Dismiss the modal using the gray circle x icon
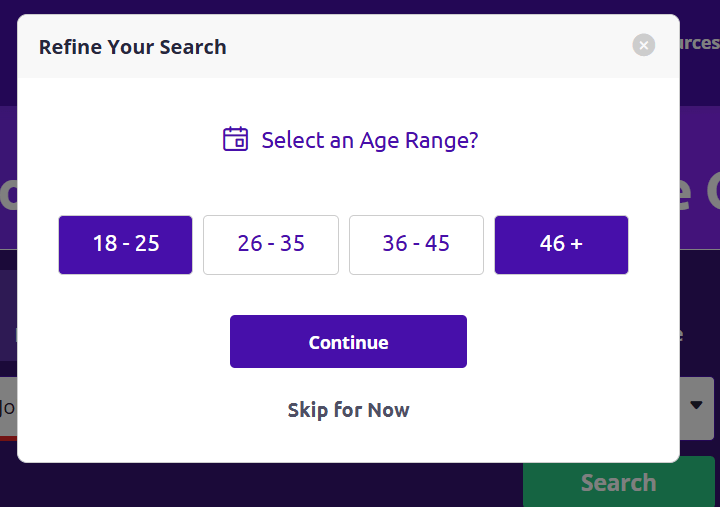Image resolution: width=720 pixels, height=507 pixels. pyautogui.click(x=644, y=45)
